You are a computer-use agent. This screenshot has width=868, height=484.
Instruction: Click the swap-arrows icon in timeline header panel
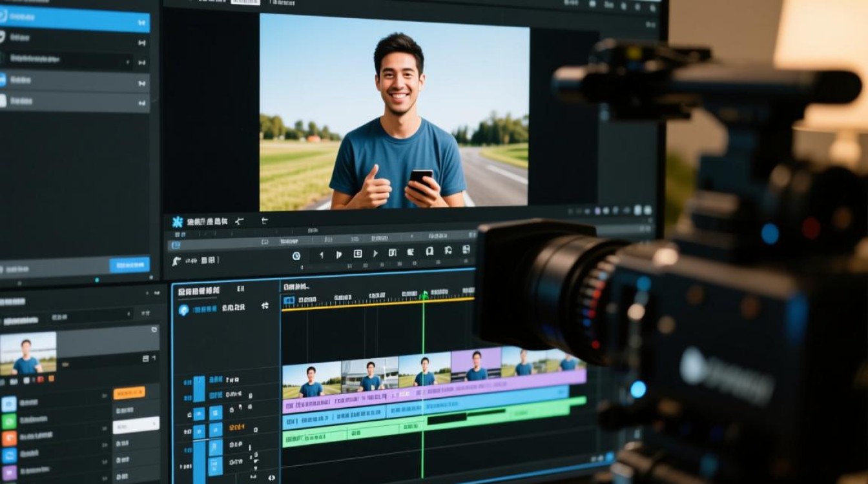(264, 306)
